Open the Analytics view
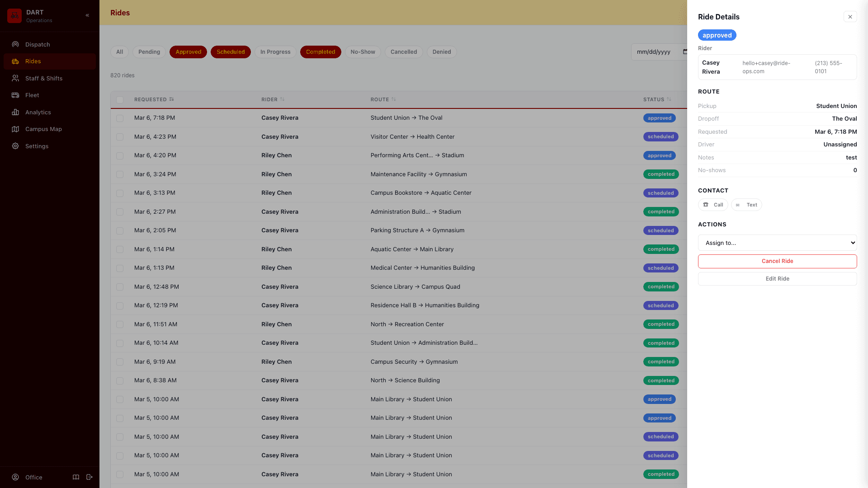Image resolution: width=868 pixels, height=488 pixels. (38, 112)
